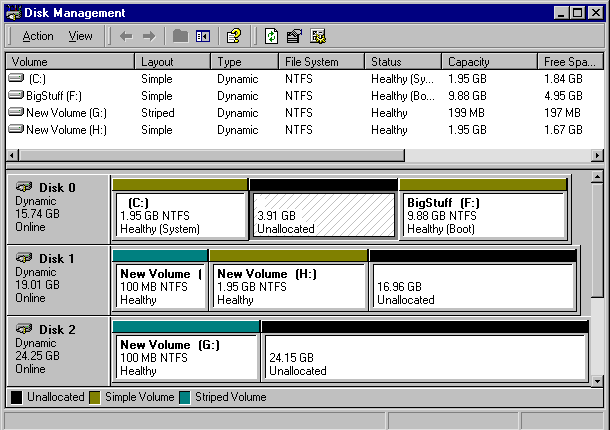Image resolution: width=610 pixels, height=430 pixels.
Task: Maximize the Disk Management window
Action: 577,13
